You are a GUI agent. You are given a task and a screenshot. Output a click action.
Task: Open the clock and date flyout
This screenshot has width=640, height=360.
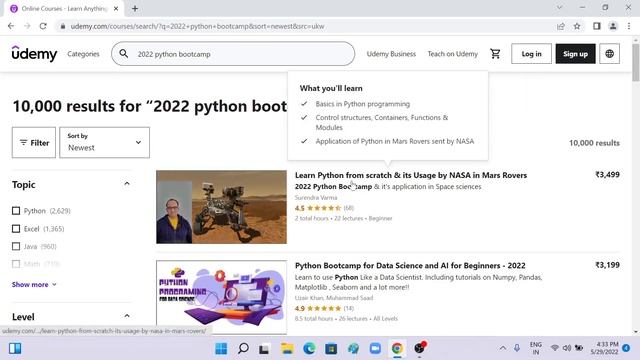click(604, 348)
